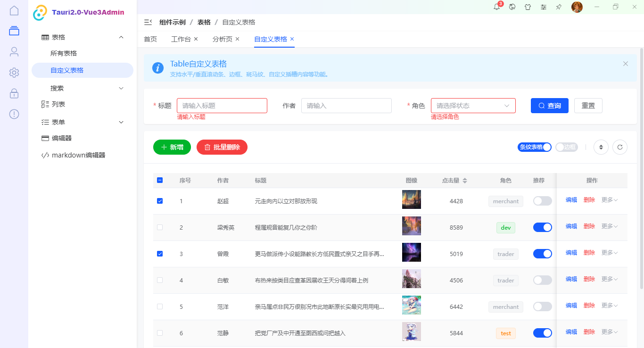
Task: Switch to the 分析页 tab
Action: coord(223,40)
